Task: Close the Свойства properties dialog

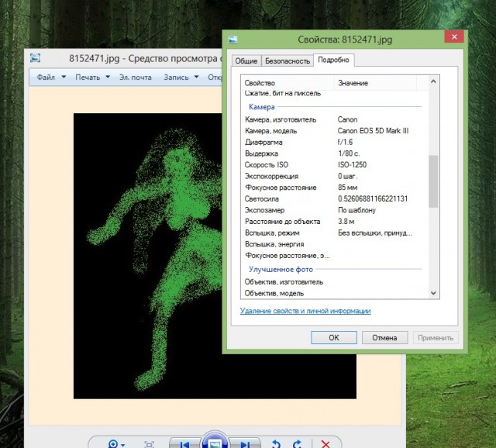Action: click(x=454, y=36)
